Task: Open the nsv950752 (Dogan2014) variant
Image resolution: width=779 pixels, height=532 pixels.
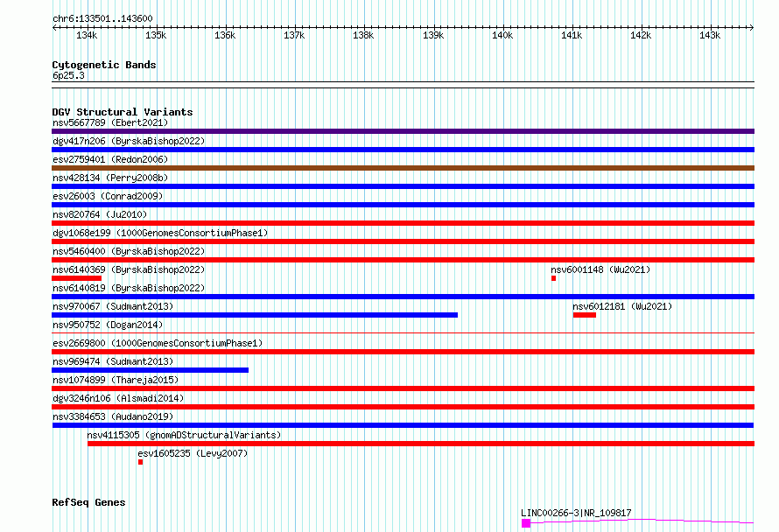Action: 108,325
